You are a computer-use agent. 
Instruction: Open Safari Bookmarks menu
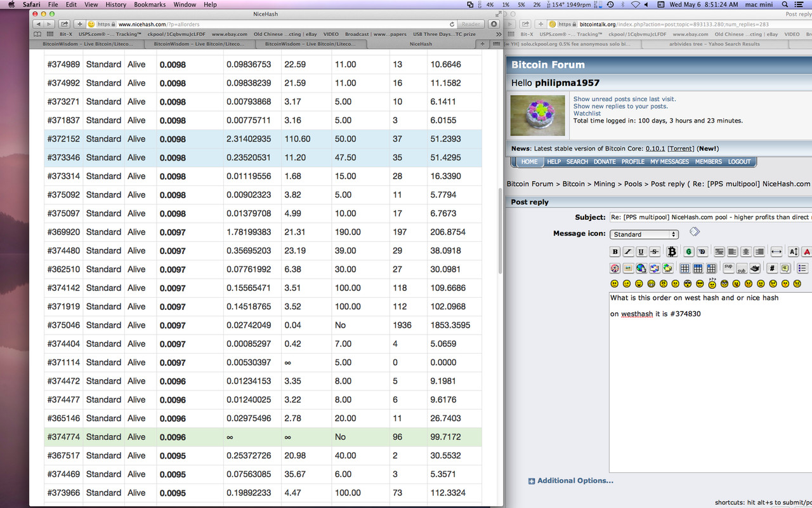click(150, 4)
